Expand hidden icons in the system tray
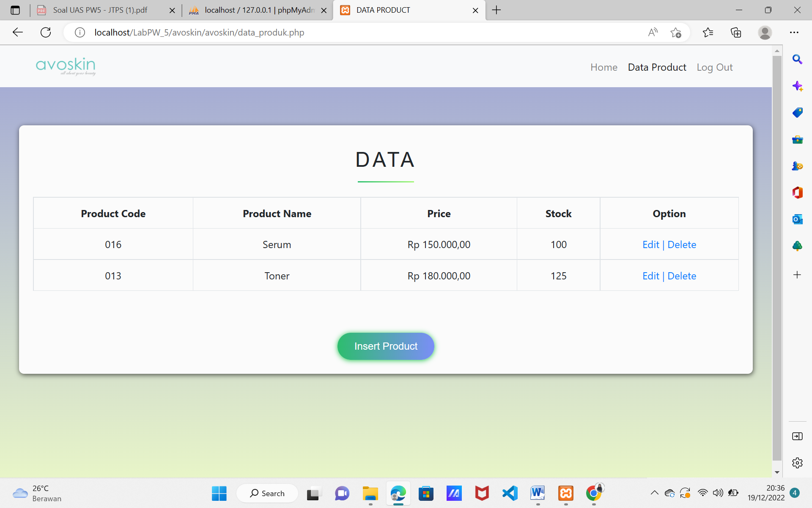812x508 pixels. 654,493
